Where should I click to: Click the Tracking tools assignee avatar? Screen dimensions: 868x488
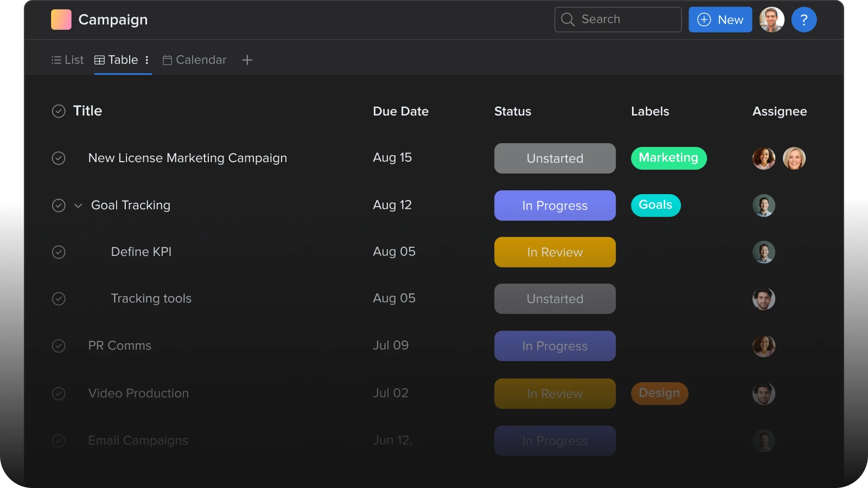pos(763,299)
